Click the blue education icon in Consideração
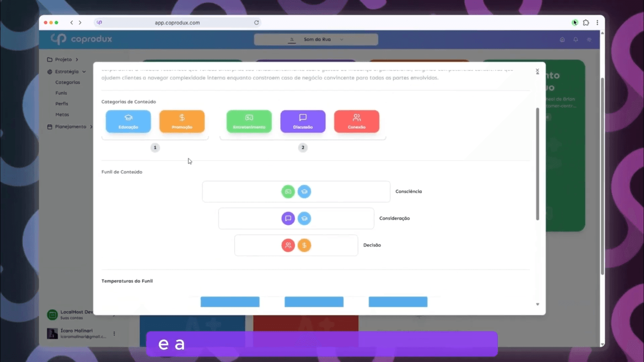The width and height of the screenshot is (644, 362). point(304,219)
